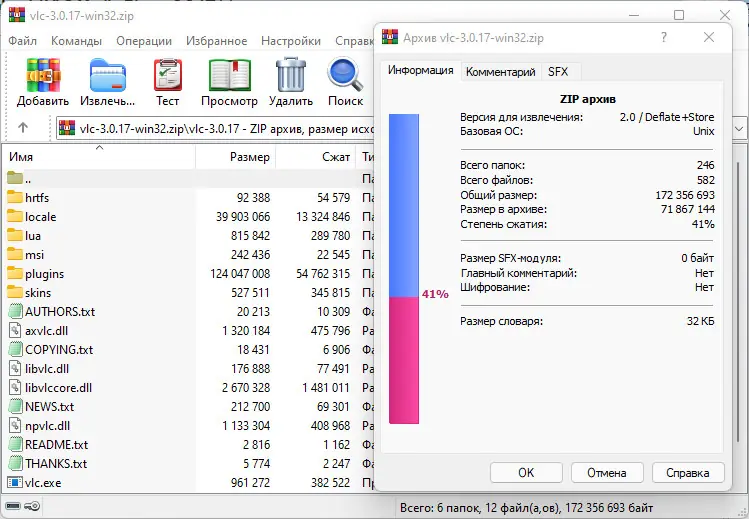The height and width of the screenshot is (519, 749).
Task: Switch to the Комментарий tab
Action: tap(501, 72)
